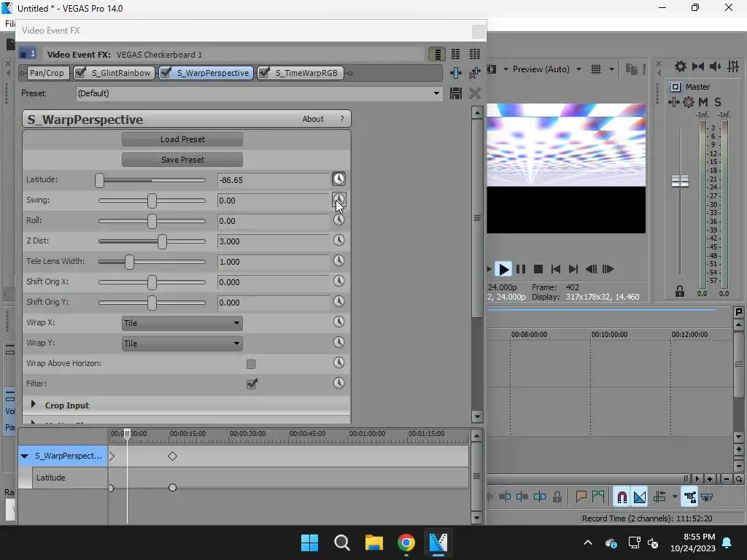Toggle Solo on the Master bus
Viewport: 747px width, 560px height.
[718, 102]
